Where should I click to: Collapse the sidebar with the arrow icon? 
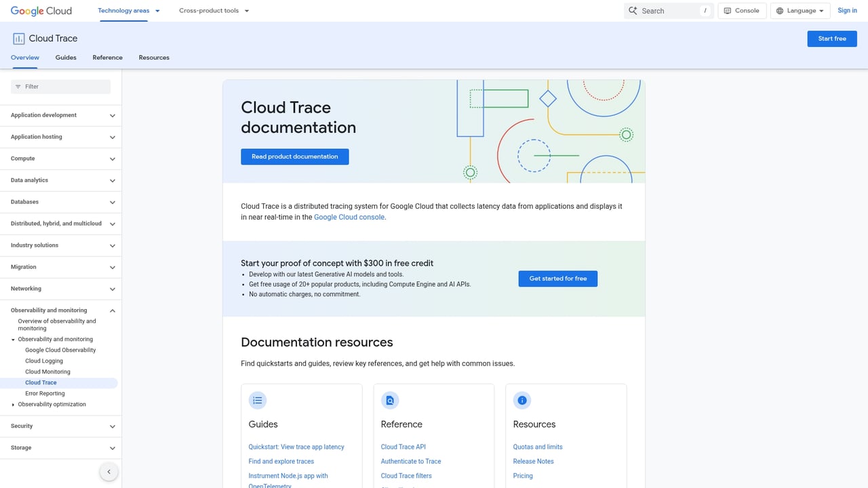[x=109, y=472]
